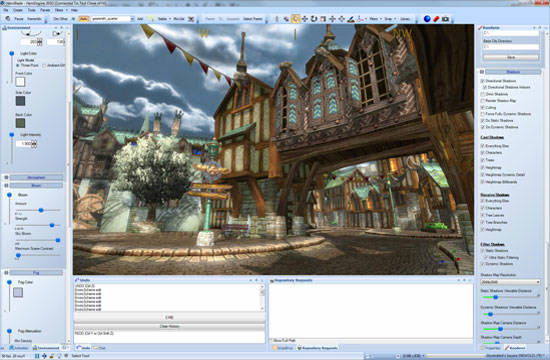Click the Clear History button
The height and width of the screenshot is (360, 550).
pos(169,326)
